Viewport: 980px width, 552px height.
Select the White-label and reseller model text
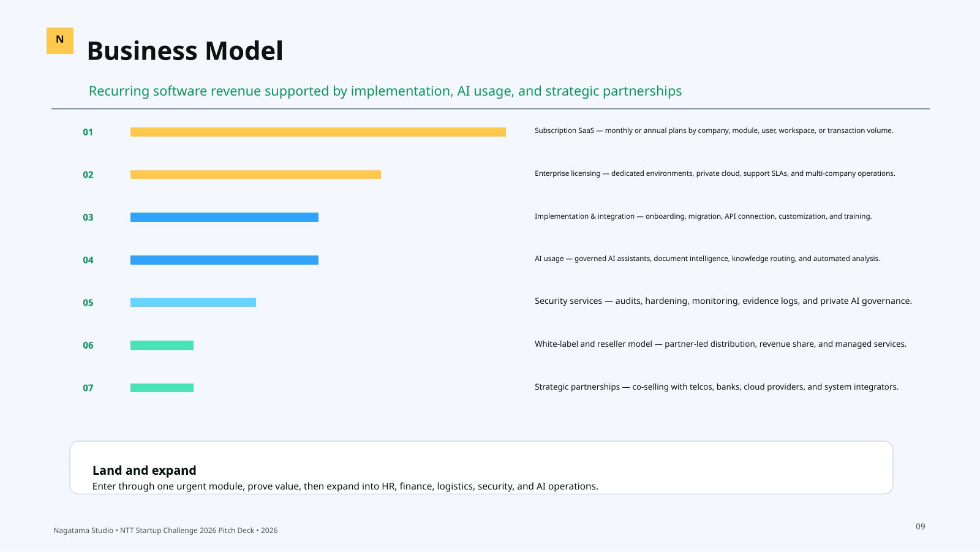(x=720, y=344)
